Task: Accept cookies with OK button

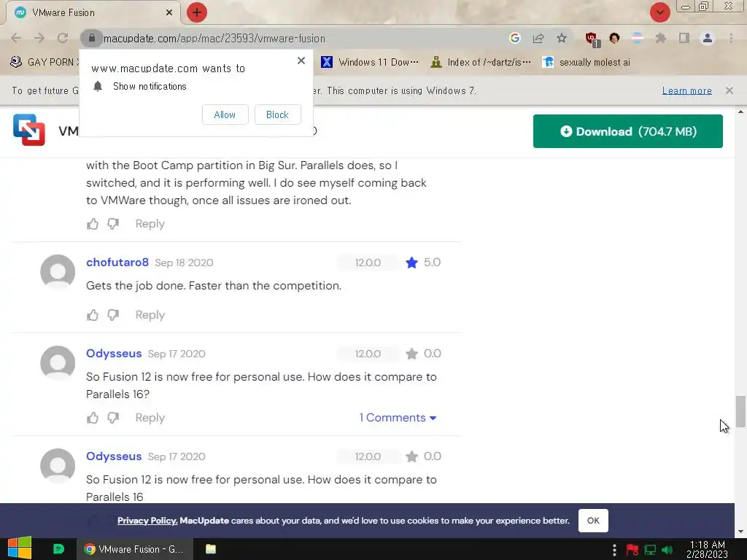Action: pos(593,521)
